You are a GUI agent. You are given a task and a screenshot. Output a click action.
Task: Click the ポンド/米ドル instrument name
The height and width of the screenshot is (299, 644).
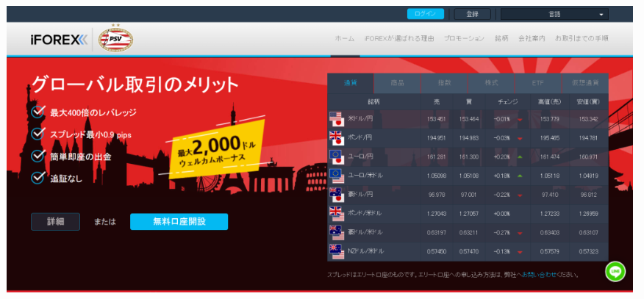point(365,213)
